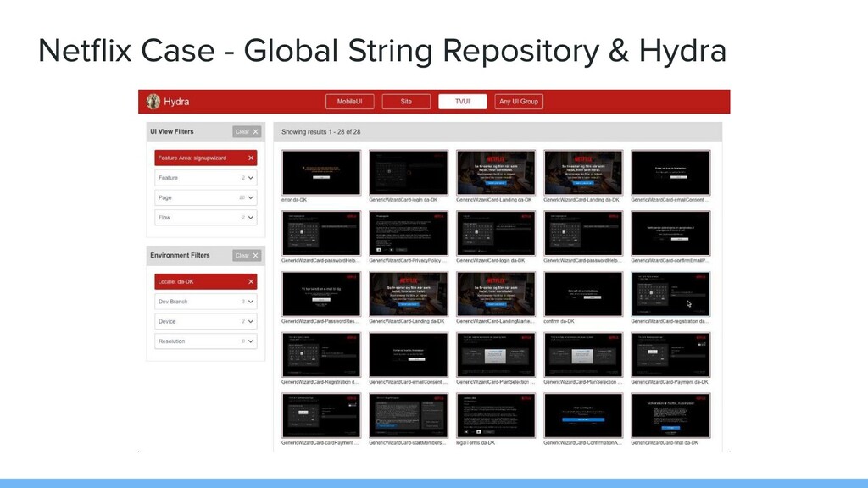Open the confirm da-DK thumbnail
Screen dimensions: 868x488
pos(583,294)
